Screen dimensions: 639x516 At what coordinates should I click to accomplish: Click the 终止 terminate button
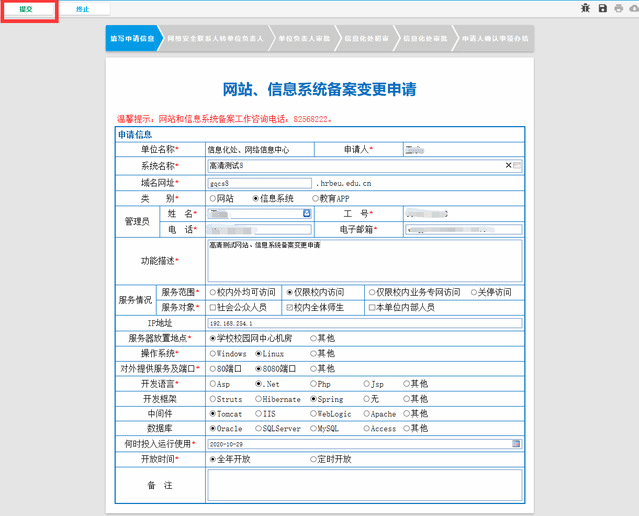coord(82,9)
